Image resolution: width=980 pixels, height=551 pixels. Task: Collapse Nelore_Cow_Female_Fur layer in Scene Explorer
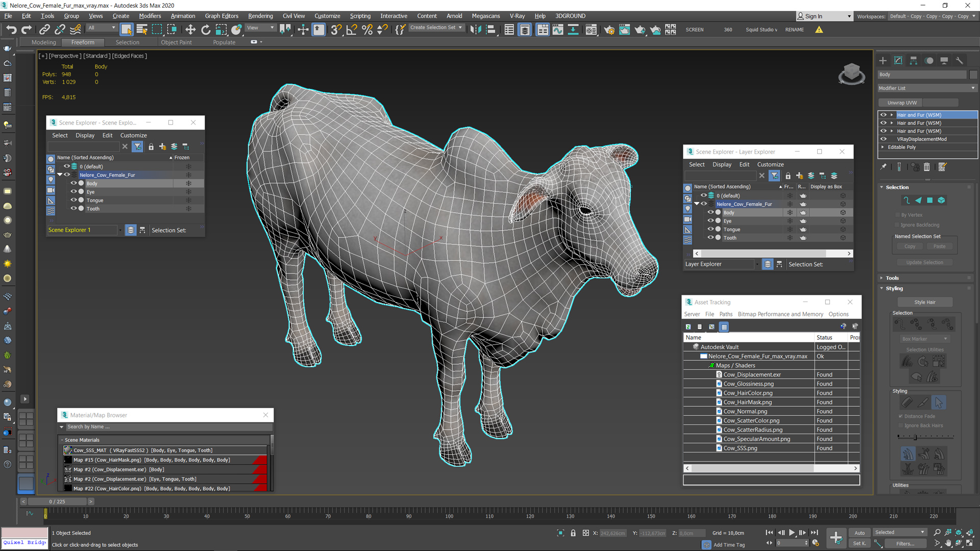[x=60, y=175]
